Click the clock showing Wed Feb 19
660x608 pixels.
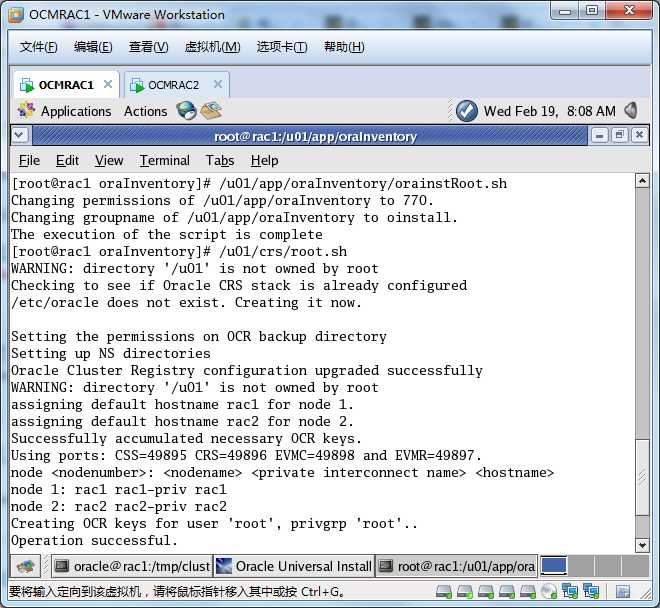549,111
